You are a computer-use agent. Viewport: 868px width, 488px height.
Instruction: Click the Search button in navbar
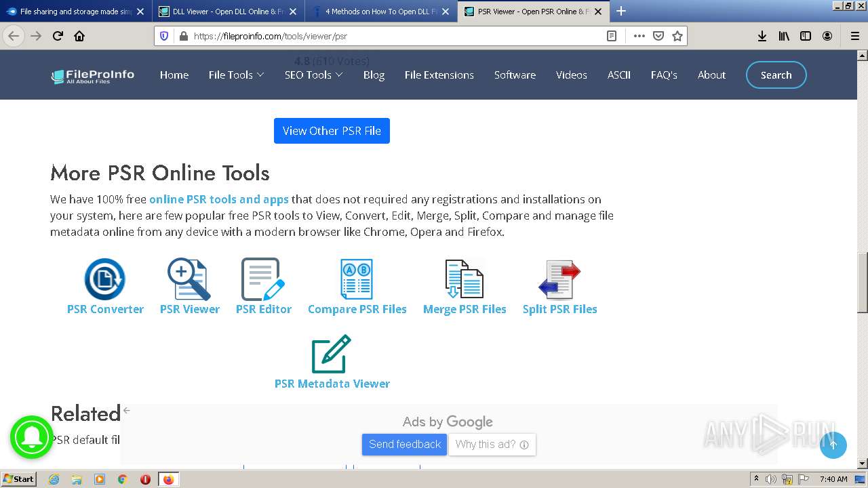coord(776,75)
